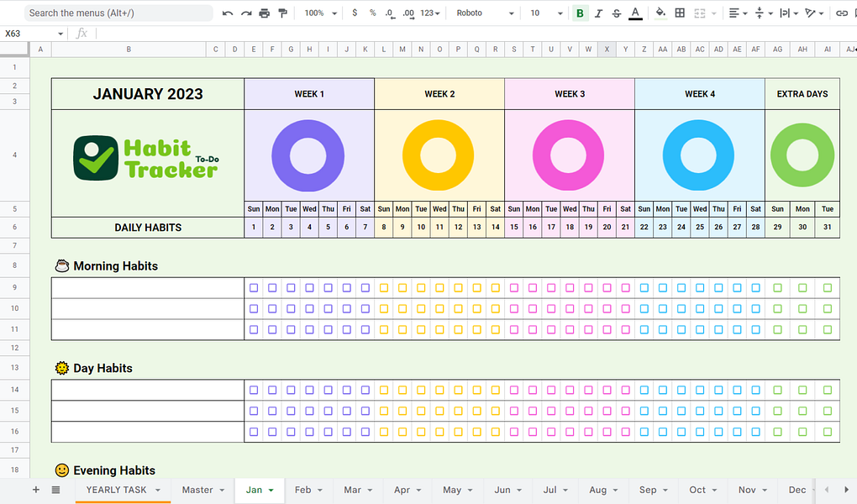
Task: Insert a link
Action: pyautogui.click(x=841, y=13)
